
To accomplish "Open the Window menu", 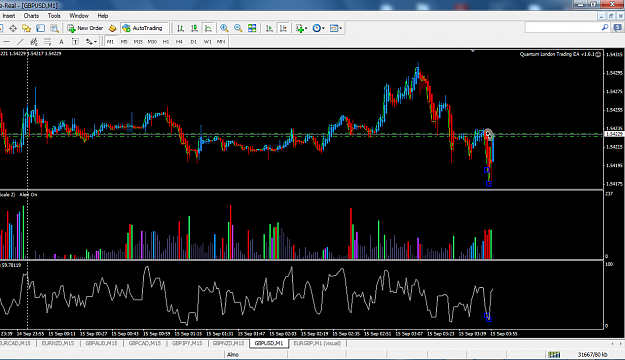I will [x=79, y=16].
